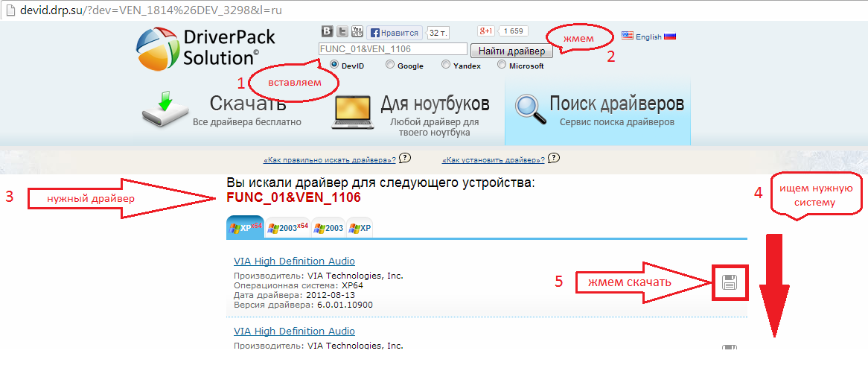Switch to the XP (32-bit) tab

(x=360, y=227)
